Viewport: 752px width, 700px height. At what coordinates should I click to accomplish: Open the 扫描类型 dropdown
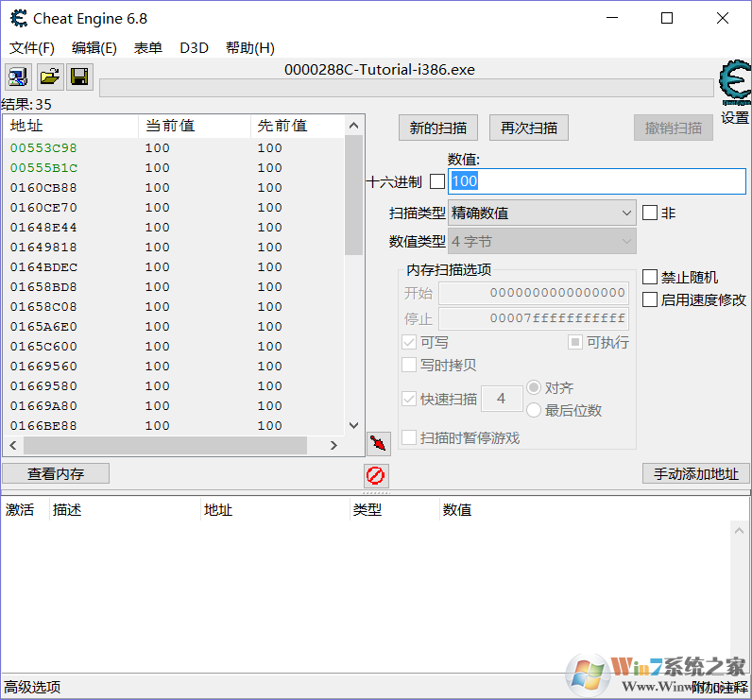[x=541, y=213]
